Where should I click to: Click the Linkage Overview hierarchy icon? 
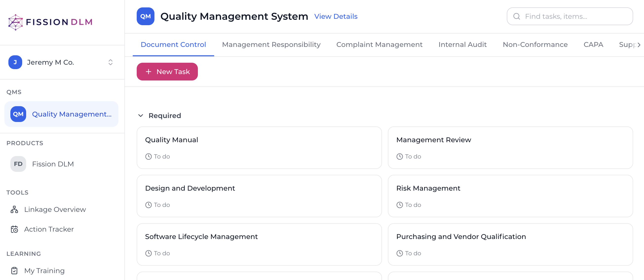tap(14, 209)
